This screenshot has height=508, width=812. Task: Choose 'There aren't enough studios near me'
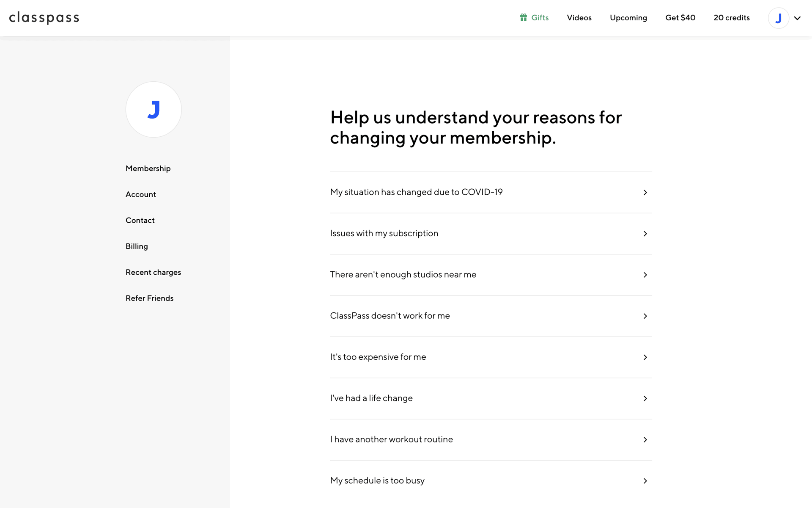point(491,275)
